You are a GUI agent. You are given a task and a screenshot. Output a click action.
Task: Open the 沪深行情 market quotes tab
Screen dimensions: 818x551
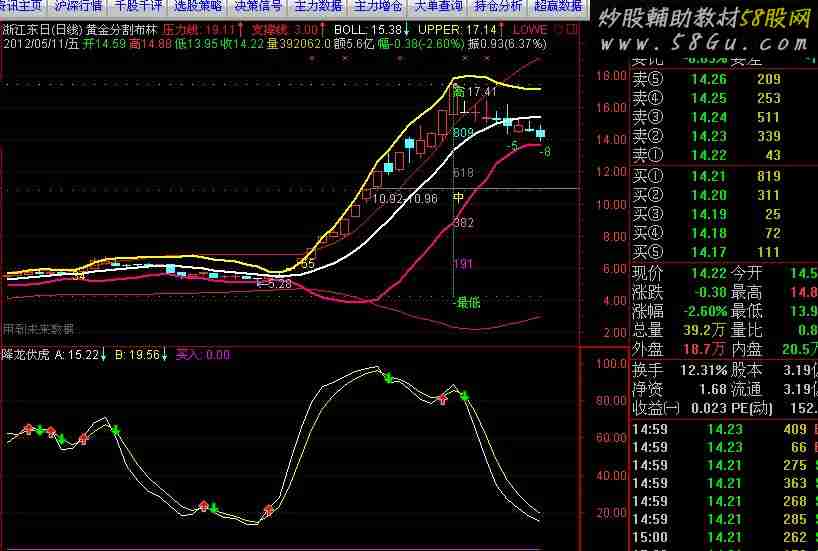pos(80,5)
